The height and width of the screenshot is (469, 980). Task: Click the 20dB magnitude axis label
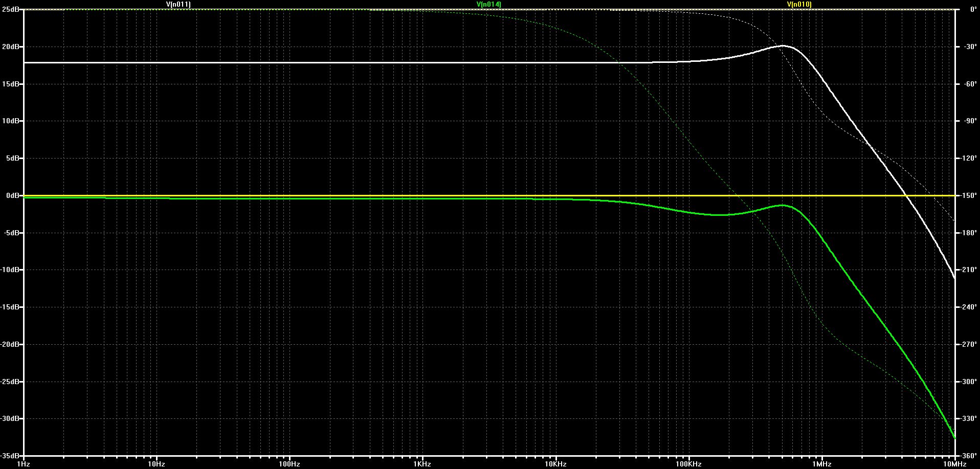(x=10, y=47)
